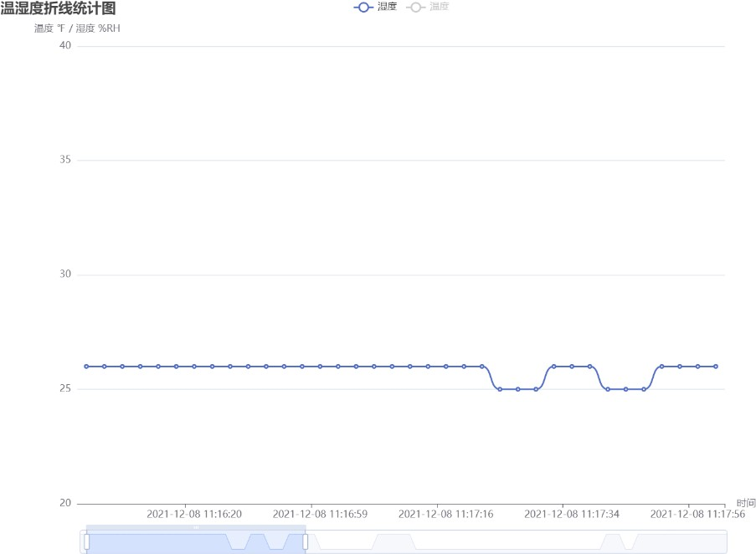
Task: Click the last data point of the humidity line
Action: pyautogui.click(x=716, y=367)
